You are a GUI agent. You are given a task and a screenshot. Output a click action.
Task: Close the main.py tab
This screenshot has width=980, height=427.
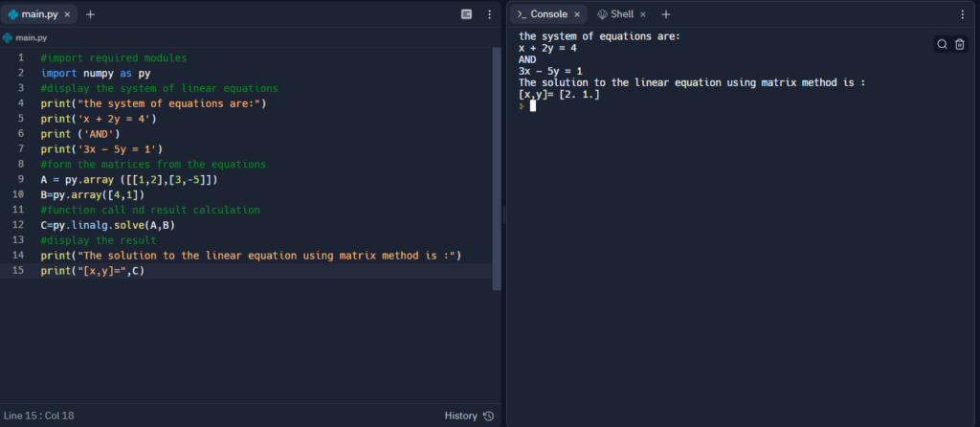pyautogui.click(x=67, y=14)
